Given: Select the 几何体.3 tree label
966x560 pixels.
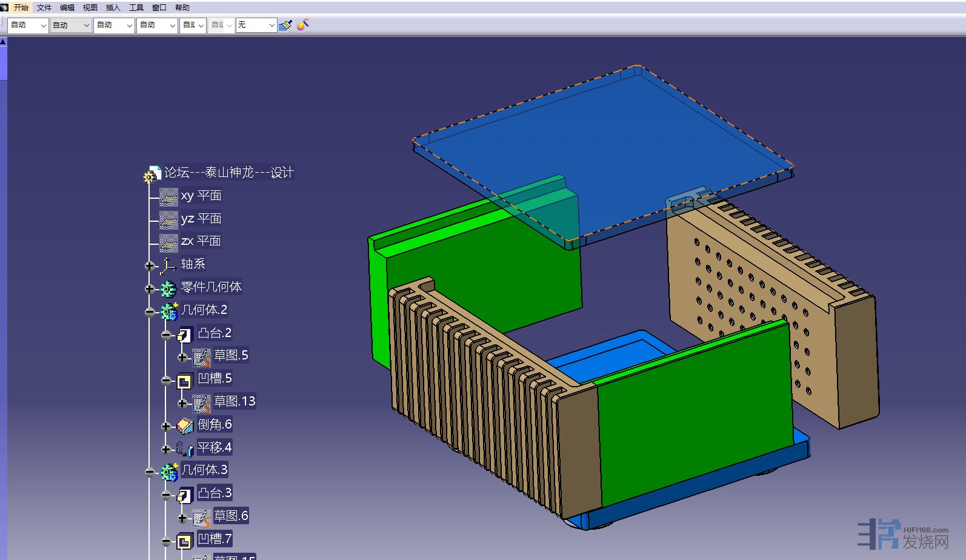Looking at the screenshot, I should tap(204, 470).
